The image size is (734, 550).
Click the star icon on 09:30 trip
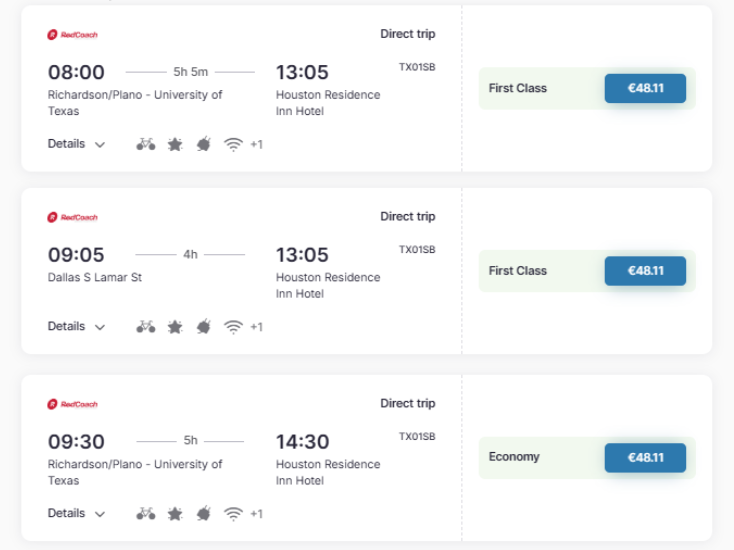[175, 513]
